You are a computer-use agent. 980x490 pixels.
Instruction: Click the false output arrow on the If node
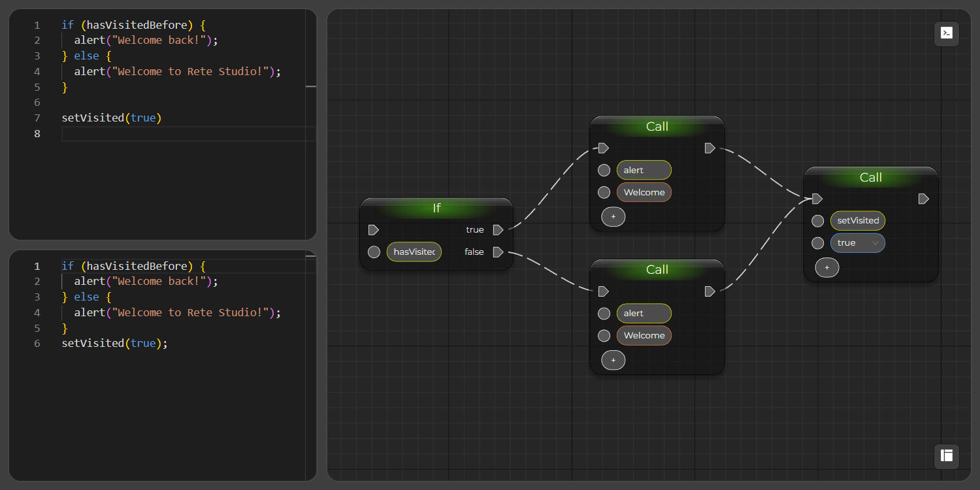pos(498,252)
